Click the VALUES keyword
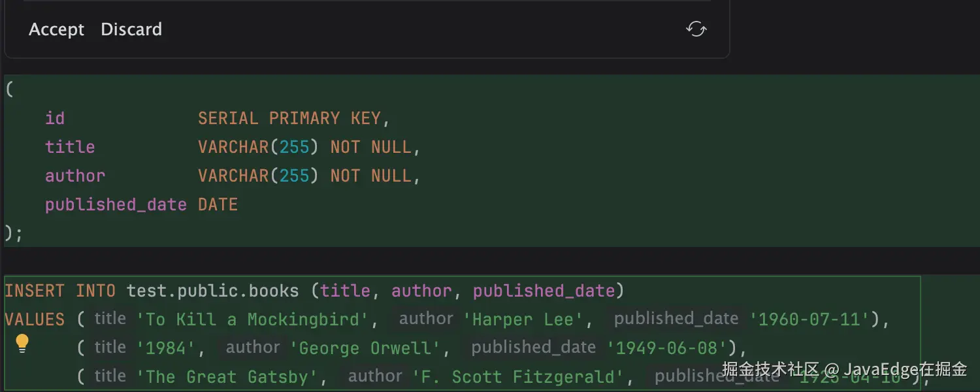 point(35,319)
